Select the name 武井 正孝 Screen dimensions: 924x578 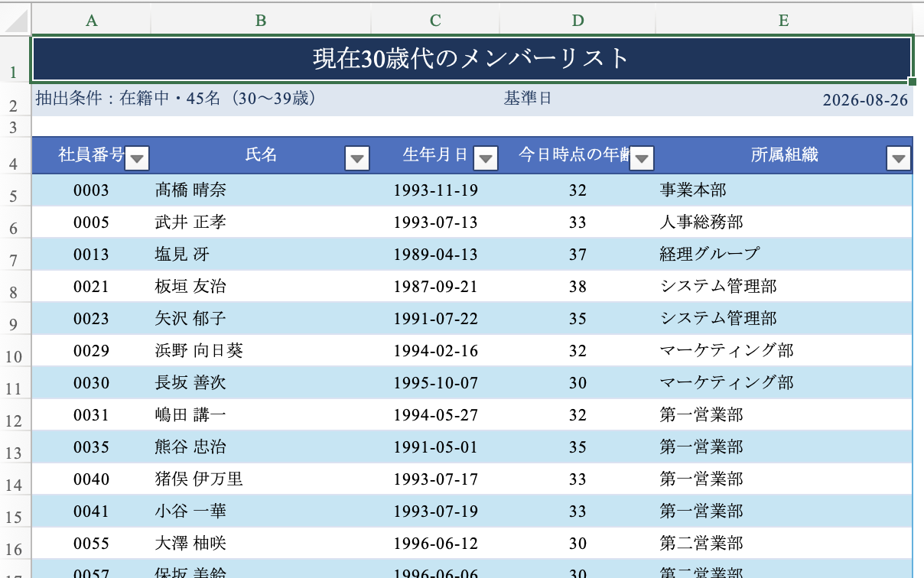coord(190,222)
